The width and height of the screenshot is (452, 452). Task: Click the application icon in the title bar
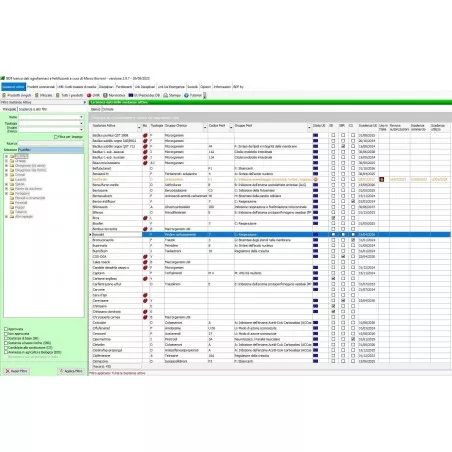[3, 78]
